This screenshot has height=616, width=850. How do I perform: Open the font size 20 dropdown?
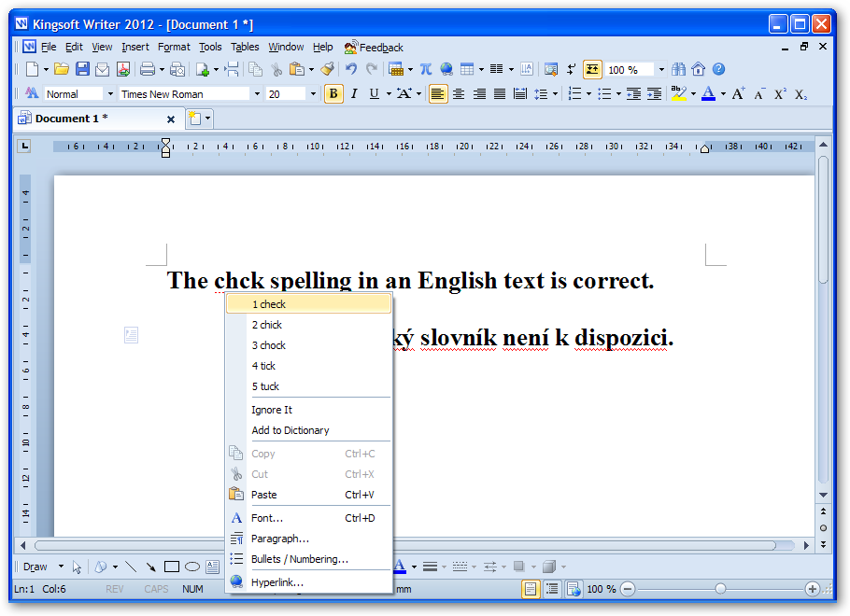pos(313,94)
